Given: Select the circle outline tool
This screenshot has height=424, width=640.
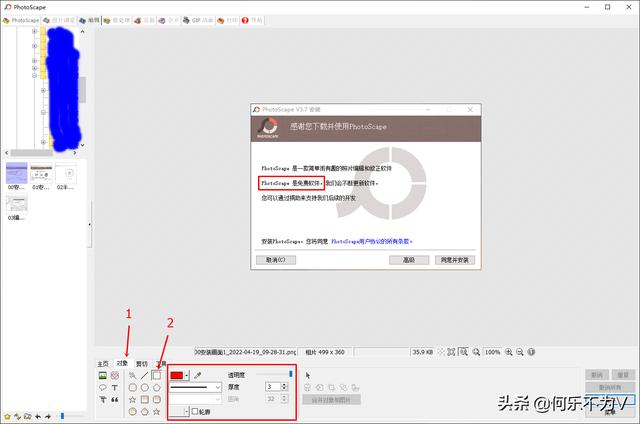Looking at the screenshot, I should (x=144, y=387).
